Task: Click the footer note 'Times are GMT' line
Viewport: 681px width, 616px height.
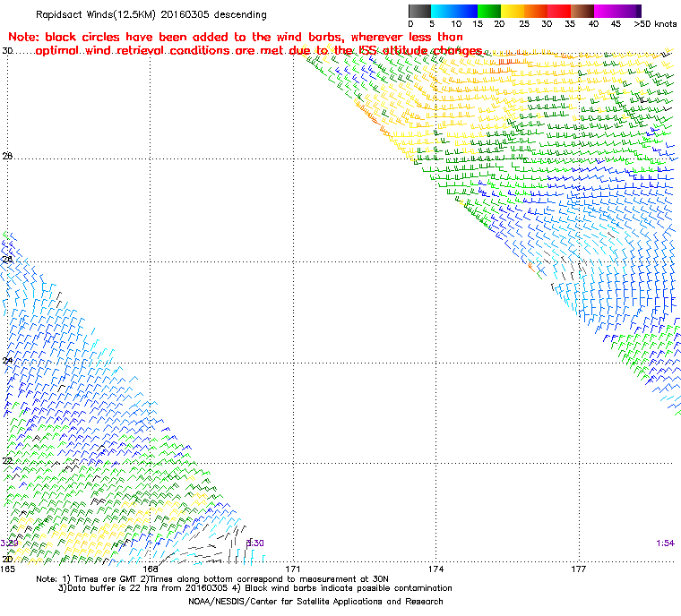Action: (212, 579)
